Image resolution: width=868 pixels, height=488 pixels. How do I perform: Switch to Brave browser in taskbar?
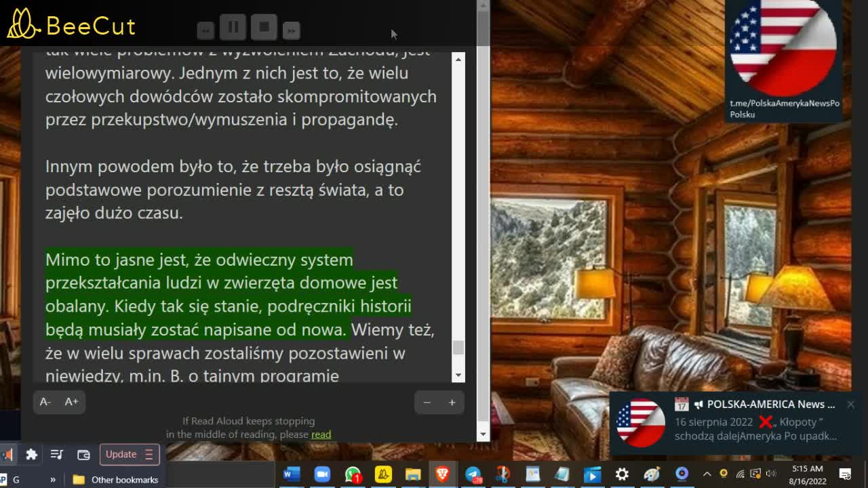click(x=442, y=474)
